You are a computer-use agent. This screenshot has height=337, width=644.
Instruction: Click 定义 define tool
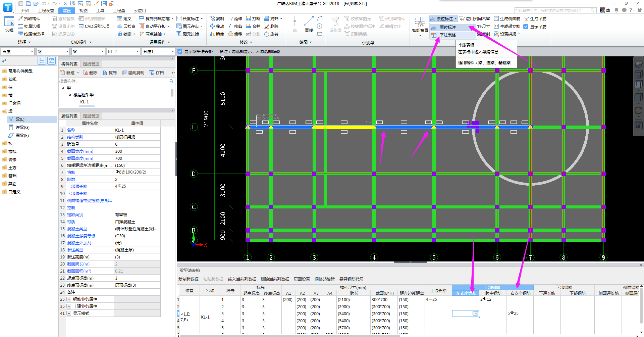pos(124,18)
